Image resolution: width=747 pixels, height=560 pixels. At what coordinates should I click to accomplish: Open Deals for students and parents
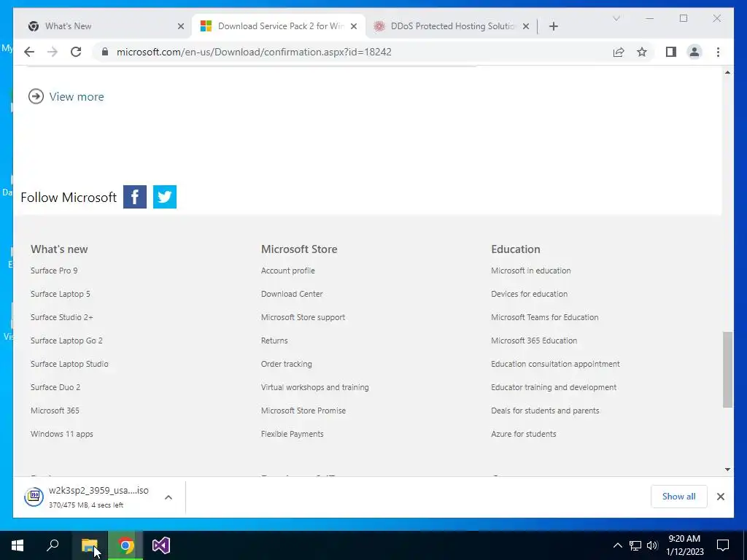coord(545,411)
